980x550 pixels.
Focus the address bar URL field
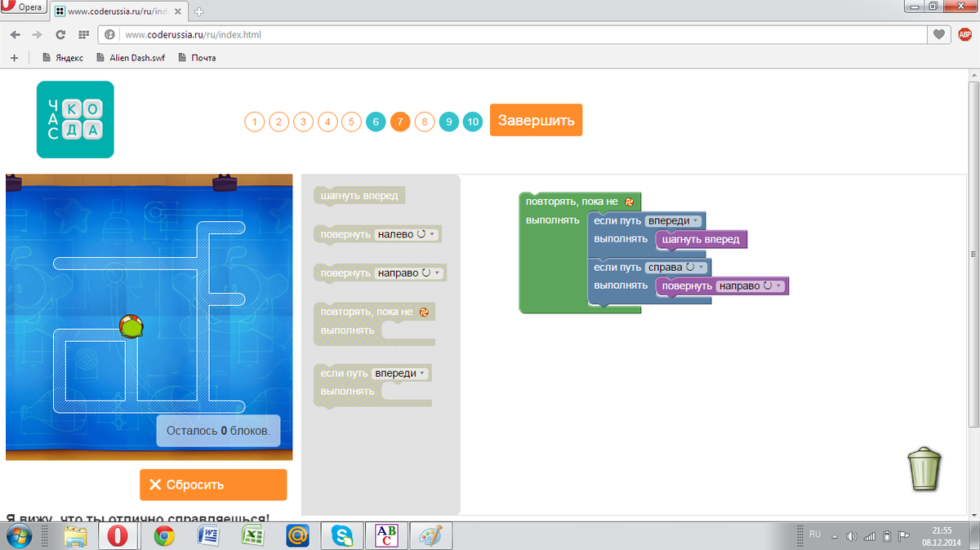(x=523, y=35)
